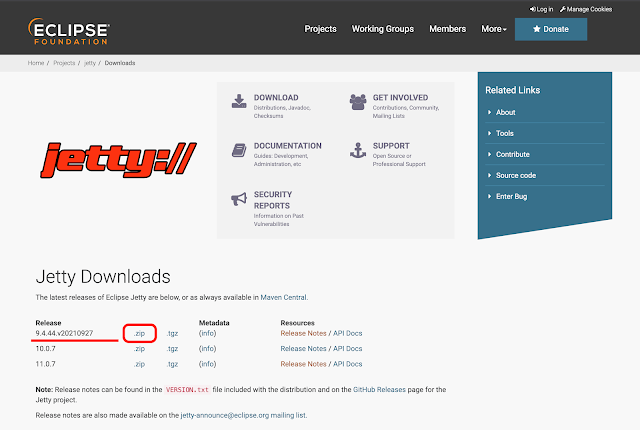The height and width of the screenshot is (430, 640).
Task: Open API Docs for 10.0.7
Action: click(347, 349)
